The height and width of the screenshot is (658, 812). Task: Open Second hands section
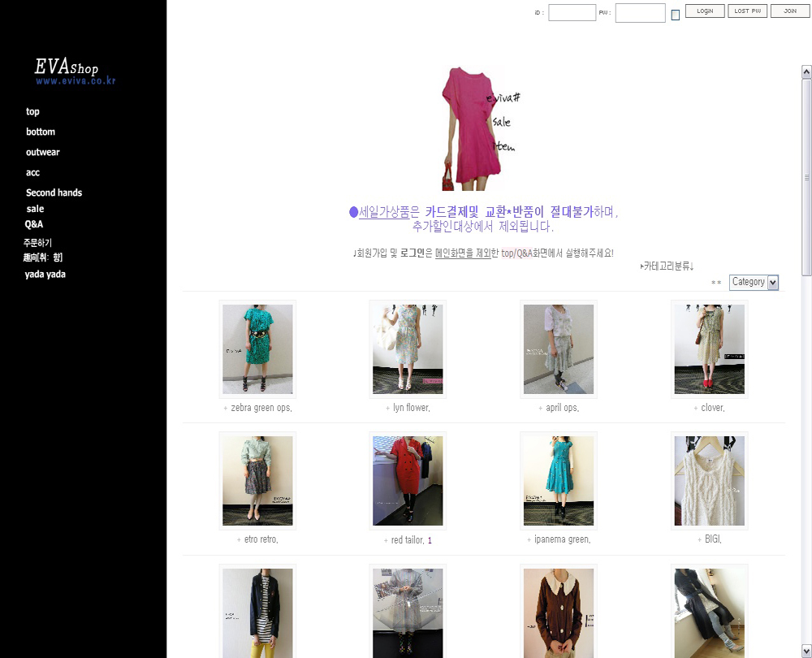(x=54, y=193)
